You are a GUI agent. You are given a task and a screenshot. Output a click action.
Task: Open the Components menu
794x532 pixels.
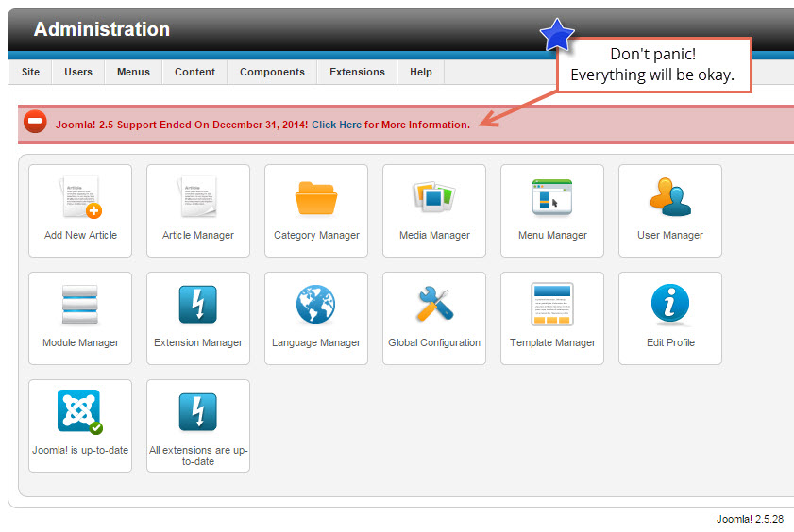click(273, 72)
